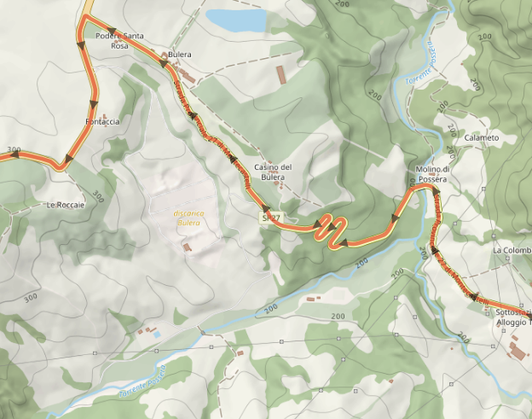Viewport: 532px width, 419px height.
Task: Click the upper-right Torrente Possera river label
Action: click(x=419, y=63)
